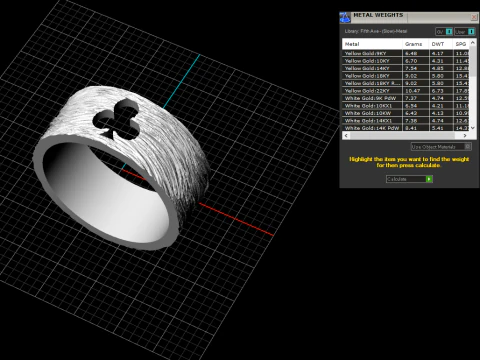Select the White Gold:9K PdW row
Image resolution: width=480 pixels, height=360 pixels.
tap(405, 98)
